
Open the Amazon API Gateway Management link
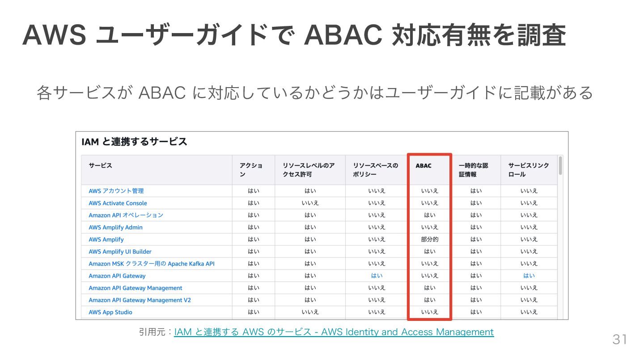click(x=136, y=288)
